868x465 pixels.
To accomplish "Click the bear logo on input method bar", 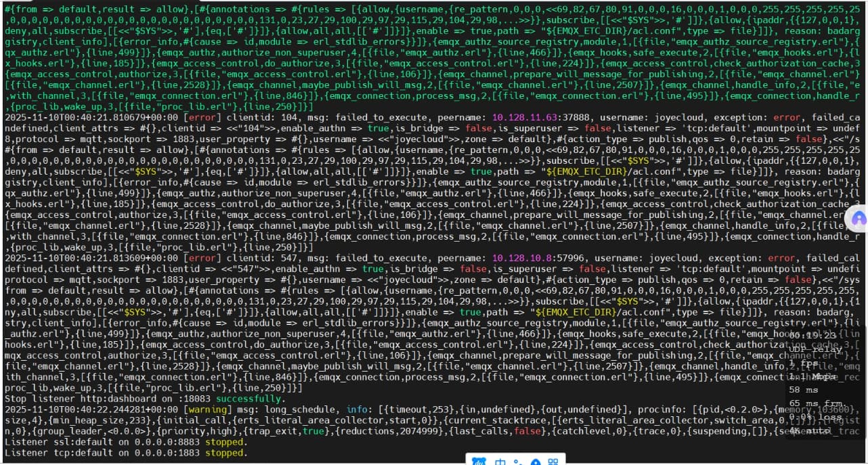I will click(479, 462).
